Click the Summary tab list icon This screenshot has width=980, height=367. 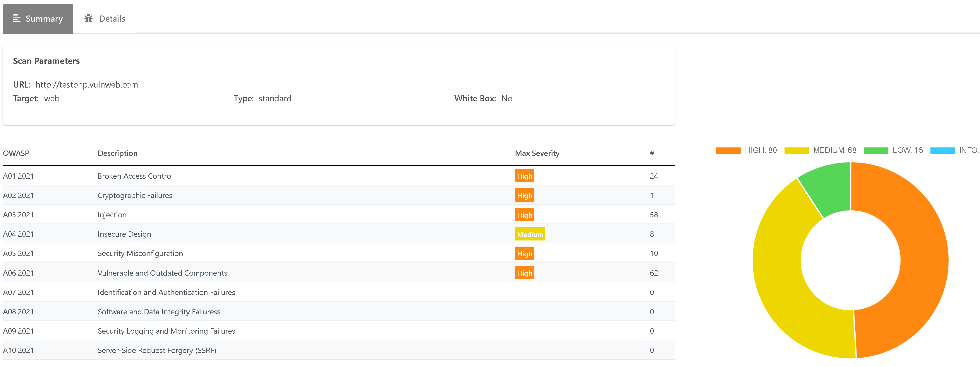(17, 18)
